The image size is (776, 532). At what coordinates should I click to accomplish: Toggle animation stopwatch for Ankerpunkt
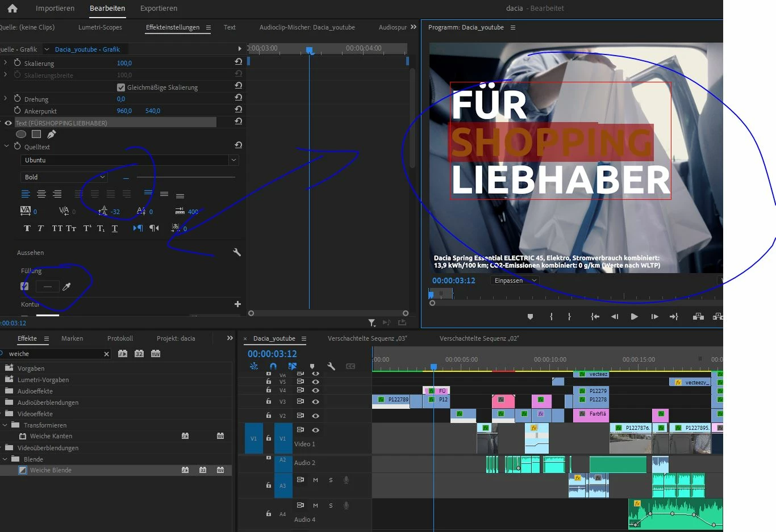18,110
